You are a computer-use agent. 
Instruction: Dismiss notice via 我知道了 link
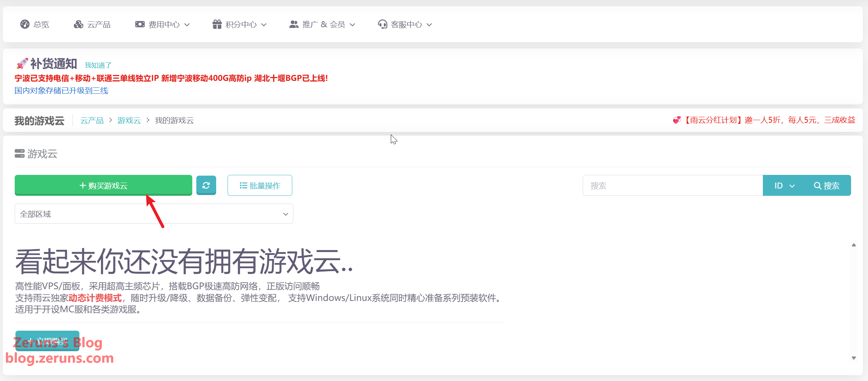[x=98, y=65]
